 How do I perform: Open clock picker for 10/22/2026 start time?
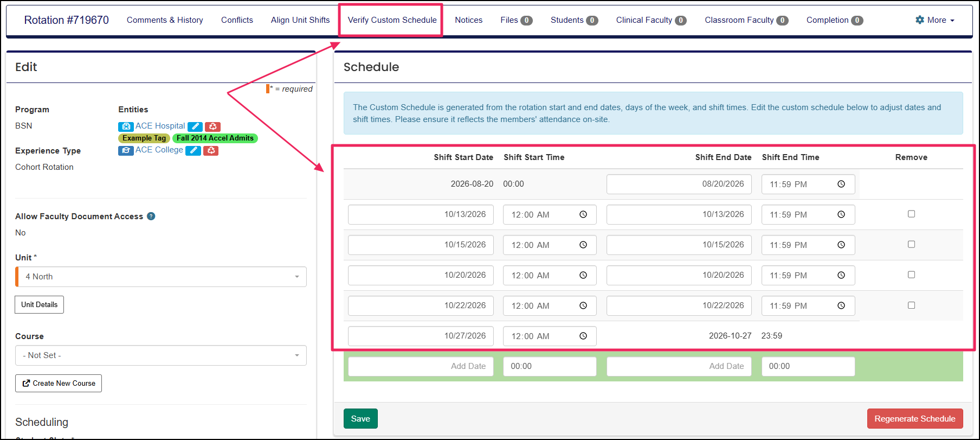[583, 305]
